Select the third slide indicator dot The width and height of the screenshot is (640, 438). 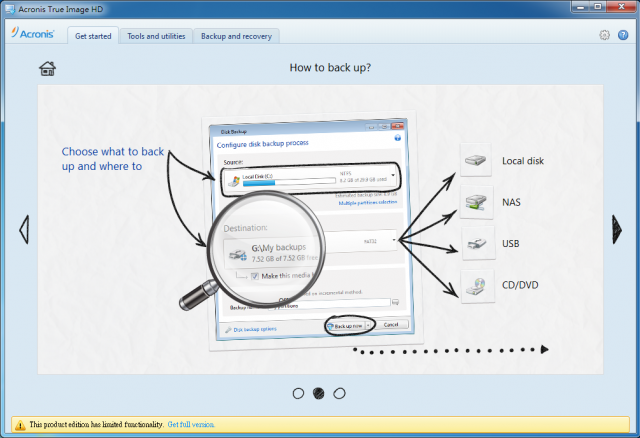pos(339,393)
